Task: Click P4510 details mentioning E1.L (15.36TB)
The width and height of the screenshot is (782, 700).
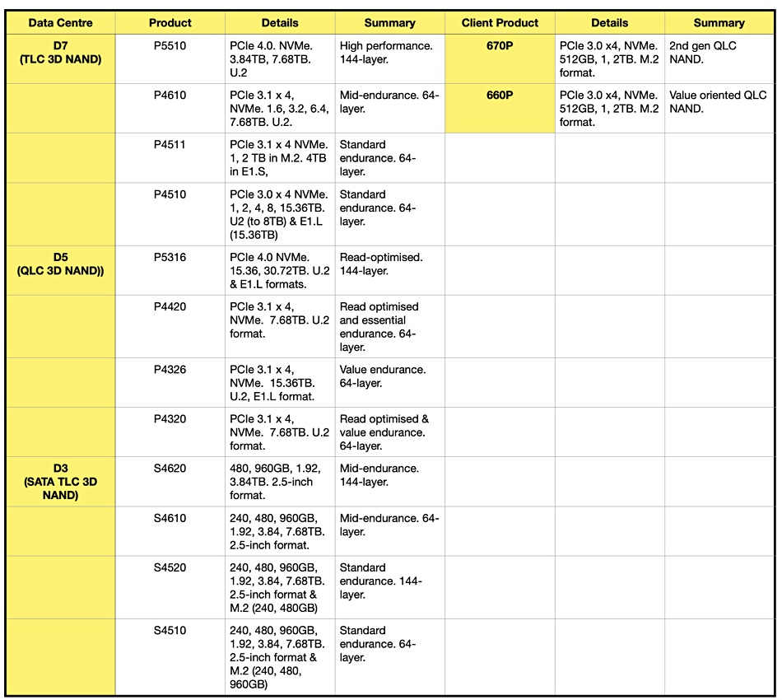Action: point(280,214)
